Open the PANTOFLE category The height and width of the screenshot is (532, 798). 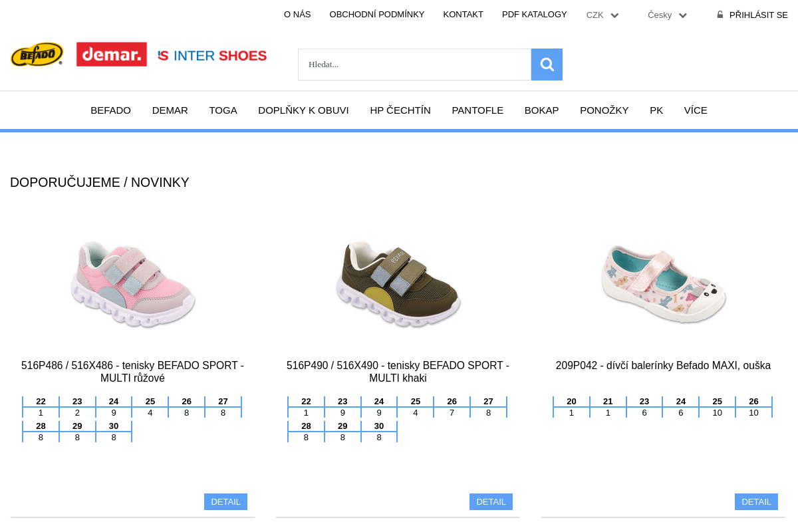(477, 110)
